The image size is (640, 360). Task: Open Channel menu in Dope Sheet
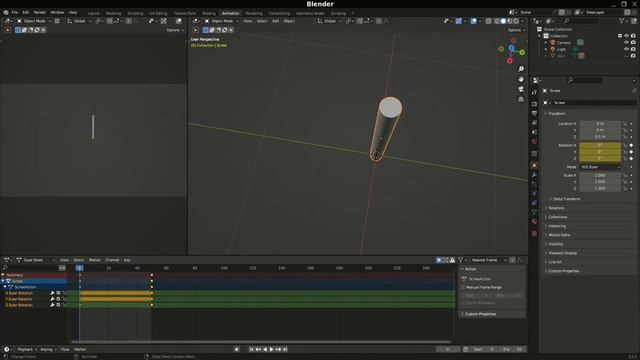112,260
